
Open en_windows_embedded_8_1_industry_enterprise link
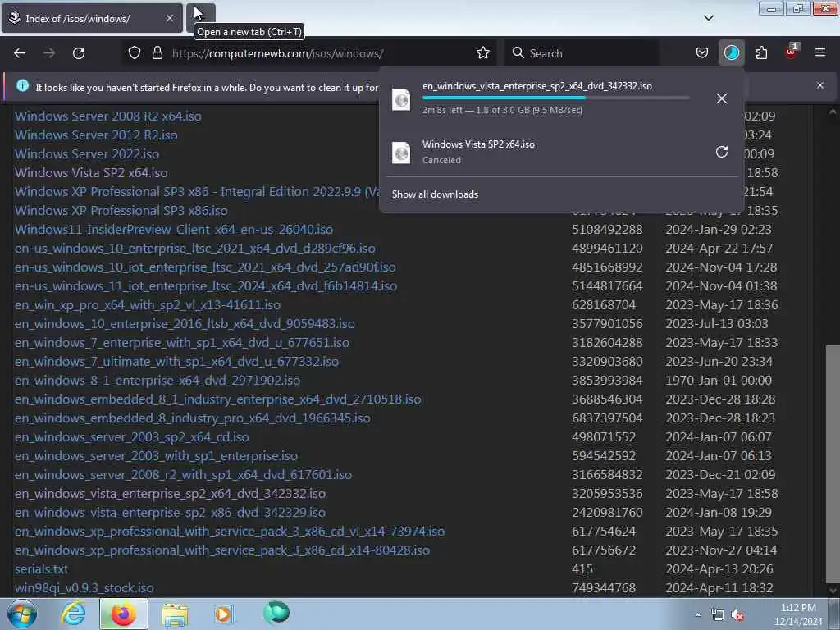click(218, 399)
